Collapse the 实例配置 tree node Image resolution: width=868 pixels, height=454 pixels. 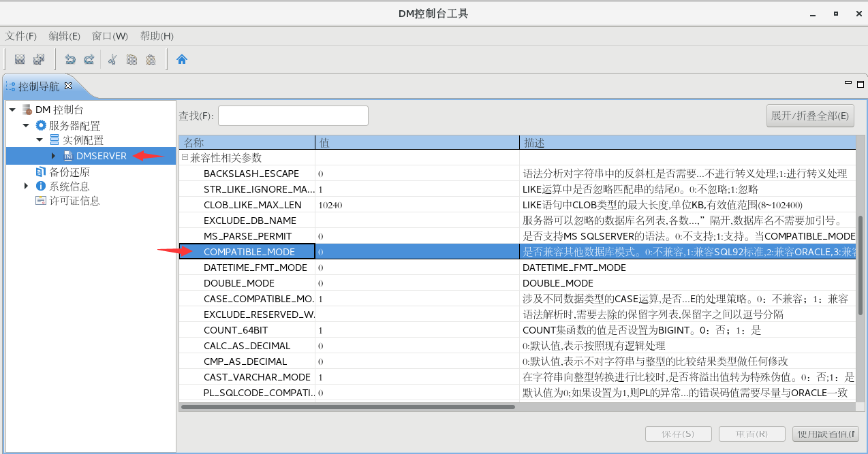[x=40, y=140]
